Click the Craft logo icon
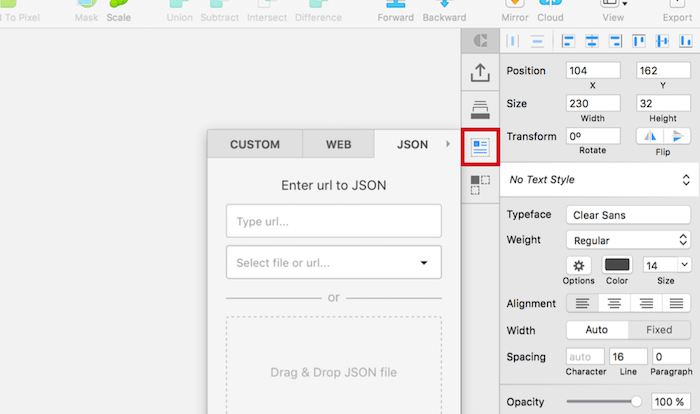 pyautogui.click(x=480, y=41)
